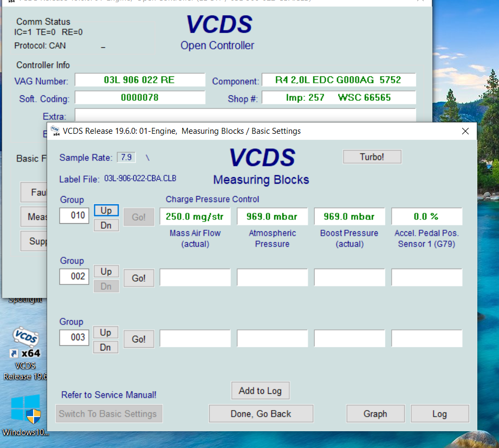This screenshot has height=448, width=499.
Task: Close the Measuring Blocks window
Action: point(465,131)
